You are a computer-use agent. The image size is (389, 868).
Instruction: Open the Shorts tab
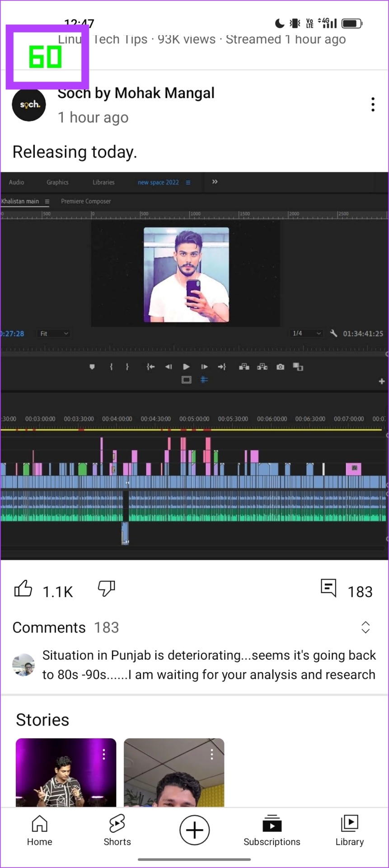117,830
